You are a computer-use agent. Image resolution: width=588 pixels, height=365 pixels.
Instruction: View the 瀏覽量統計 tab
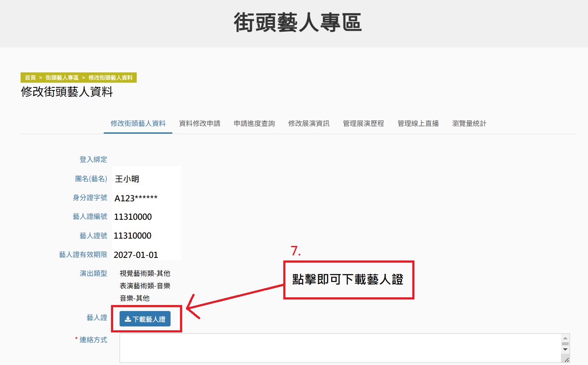tap(469, 123)
